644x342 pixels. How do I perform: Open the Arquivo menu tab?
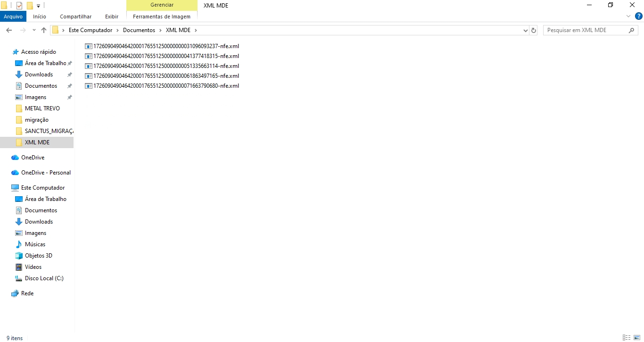click(x=13, y=17)
